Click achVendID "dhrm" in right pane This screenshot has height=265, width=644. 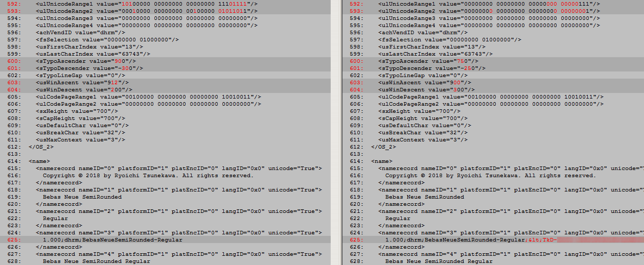(x=423, y=32)
